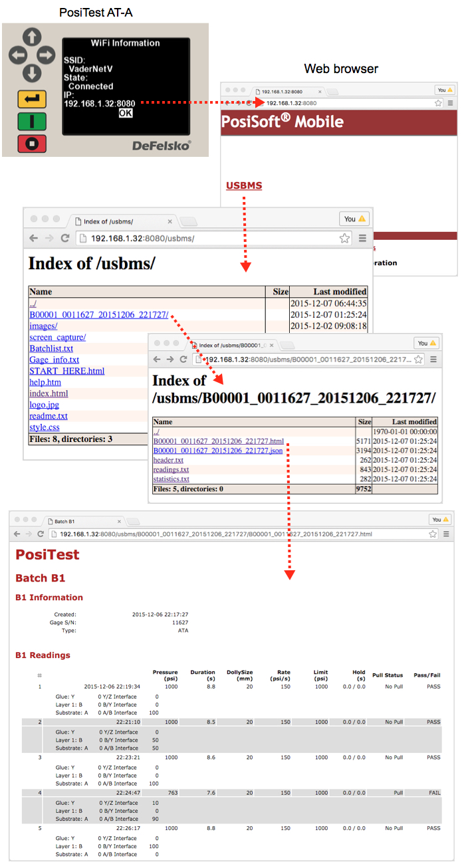This screenshot has height=868, width=462.
Task: Click You profile button in B00001 index window
Action: click(426, 343)
